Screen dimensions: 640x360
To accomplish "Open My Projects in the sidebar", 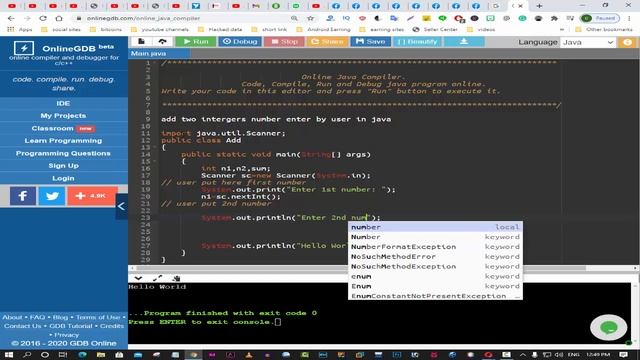I will 63,116.
